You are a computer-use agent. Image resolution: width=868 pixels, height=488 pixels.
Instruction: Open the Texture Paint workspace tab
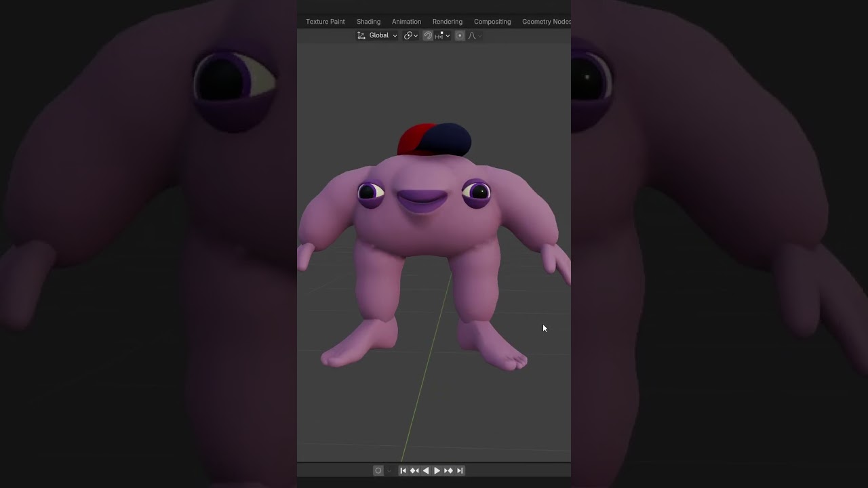point(325,22)
